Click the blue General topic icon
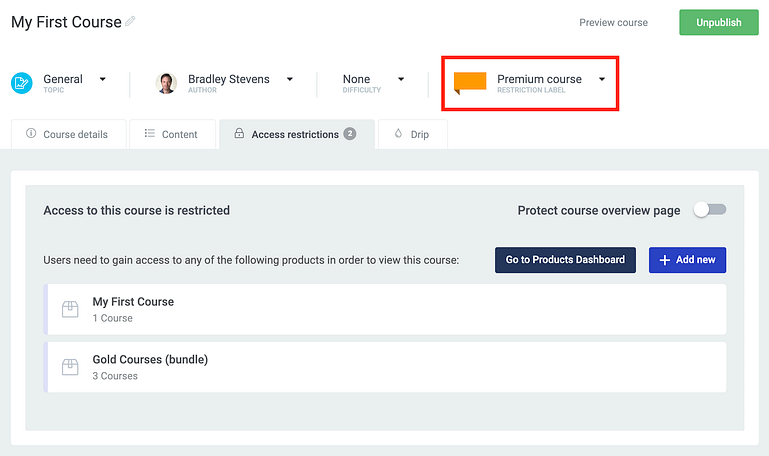 click(x=22, y=83)
